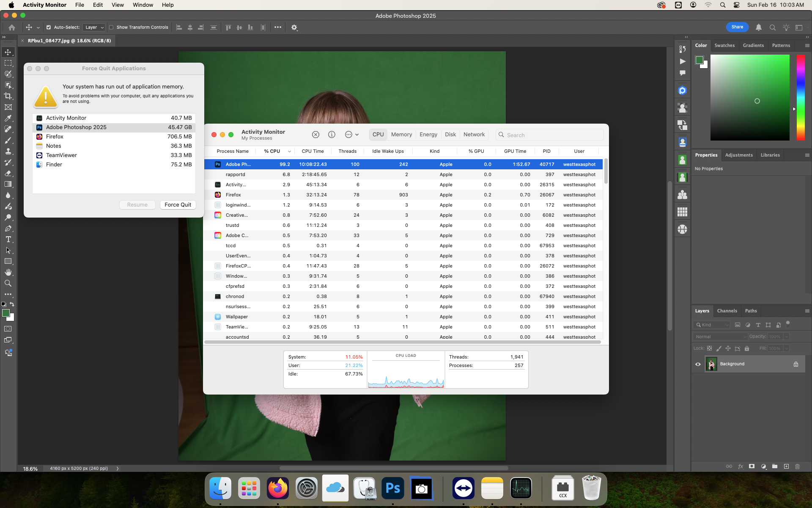The image size is (812, 508).
Task: Click the Activity Monitor vertical scrollbar
Action: pos(606,171)
